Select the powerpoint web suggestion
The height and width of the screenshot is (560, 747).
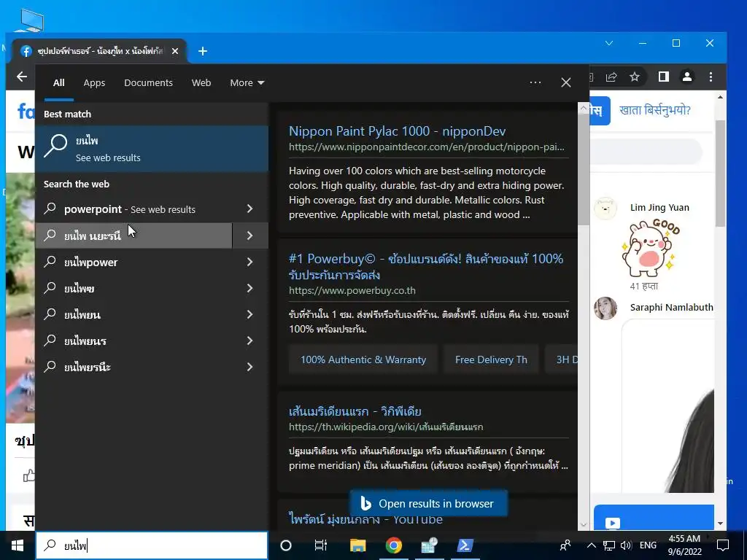(x=134, y=209)
